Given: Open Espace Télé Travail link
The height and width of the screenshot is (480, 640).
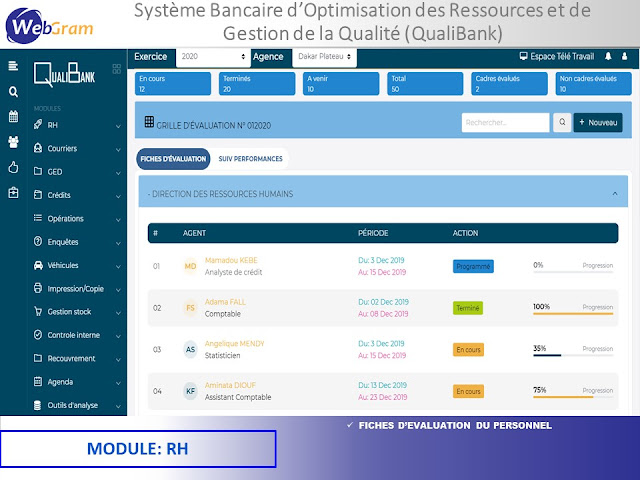Looking at the screenshot, I should tap(557, 56).
